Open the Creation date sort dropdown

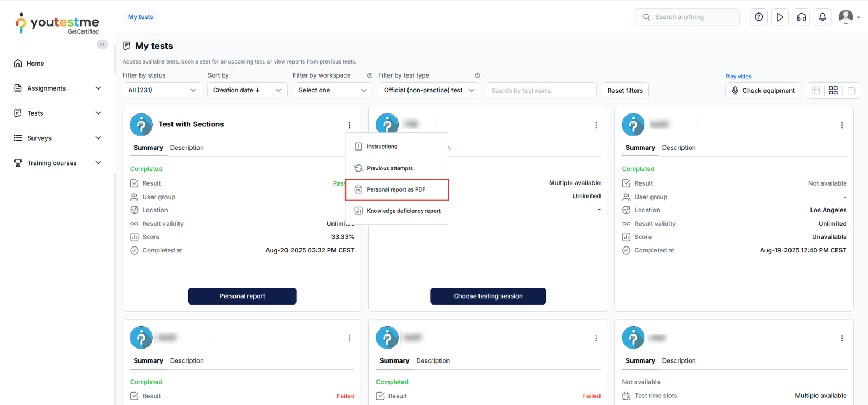[x=247, y=90]
